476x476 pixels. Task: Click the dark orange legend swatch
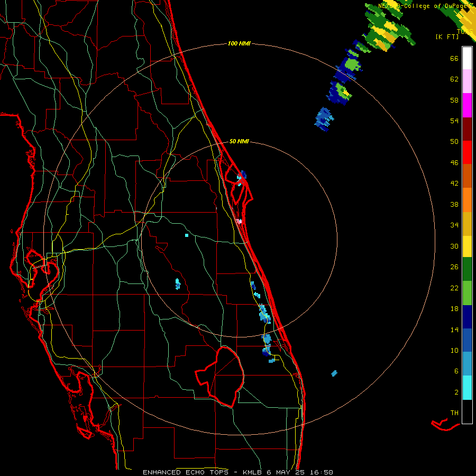[x=467, y=176]
